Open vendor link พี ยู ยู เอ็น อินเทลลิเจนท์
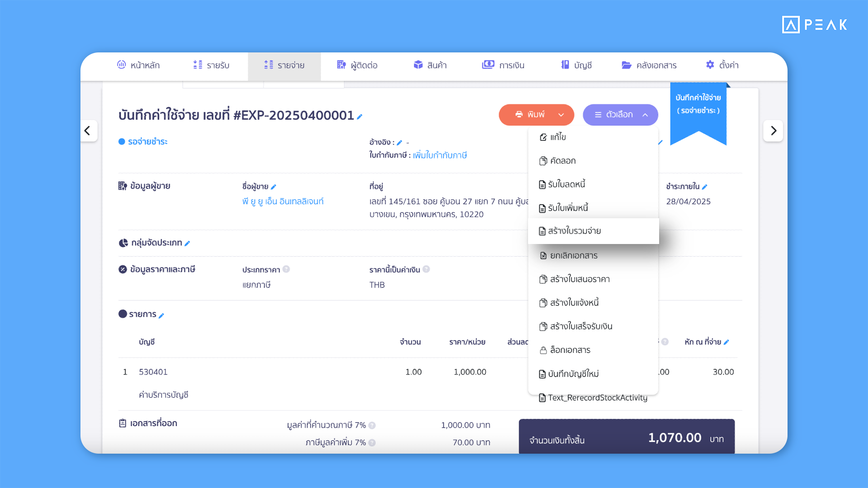Image resolution: width=868 pixels, height=488 pixels. click(x=283, y=202)
